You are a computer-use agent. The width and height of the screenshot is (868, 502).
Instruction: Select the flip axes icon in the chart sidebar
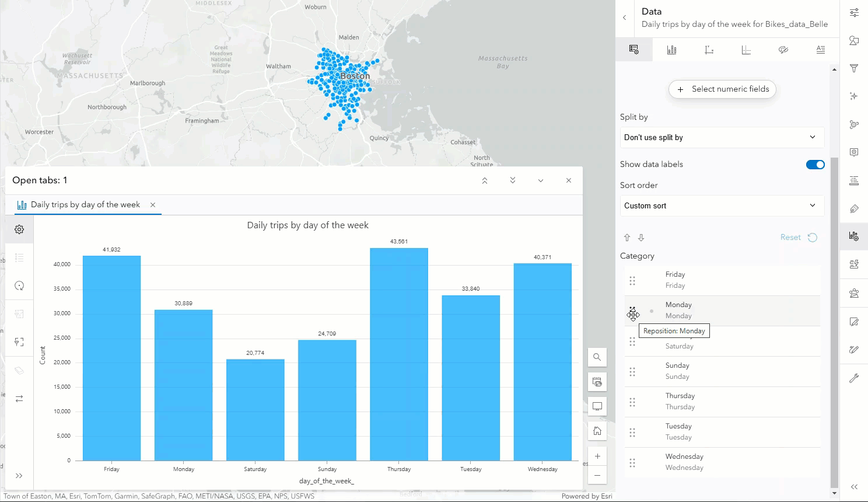(x=19, y=398)
